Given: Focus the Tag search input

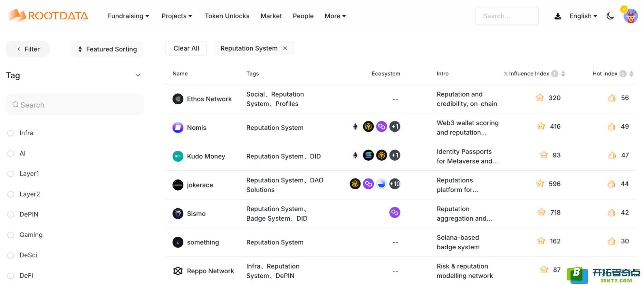Looking at the screenshot, I should [75, 105].
